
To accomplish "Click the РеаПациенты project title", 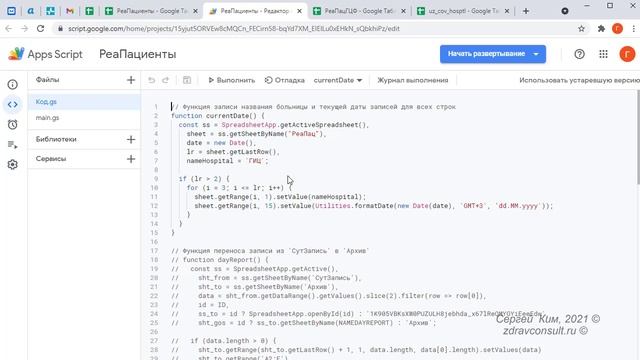I will click(138, 54).
